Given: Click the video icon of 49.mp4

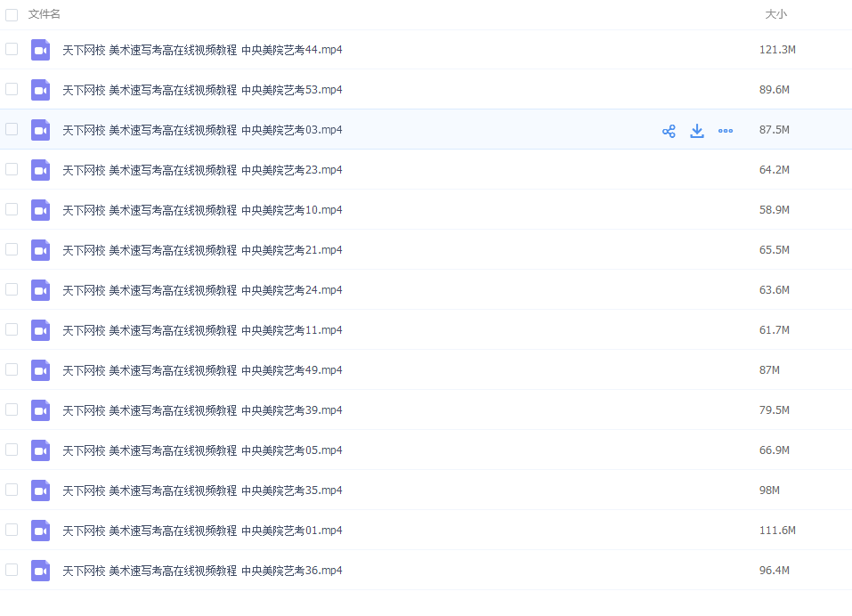Looking at the screenshot, I should click(x=40, y=370).
